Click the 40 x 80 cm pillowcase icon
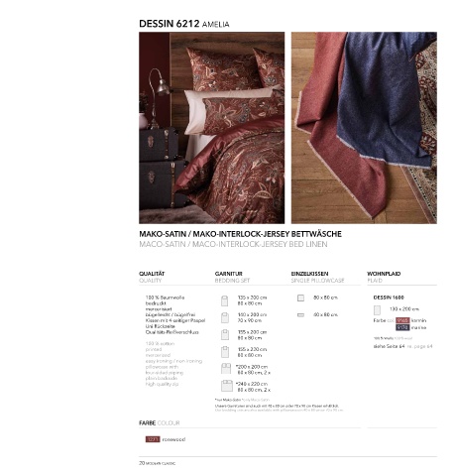The image size is (456, 476). [x=300, y=315]
